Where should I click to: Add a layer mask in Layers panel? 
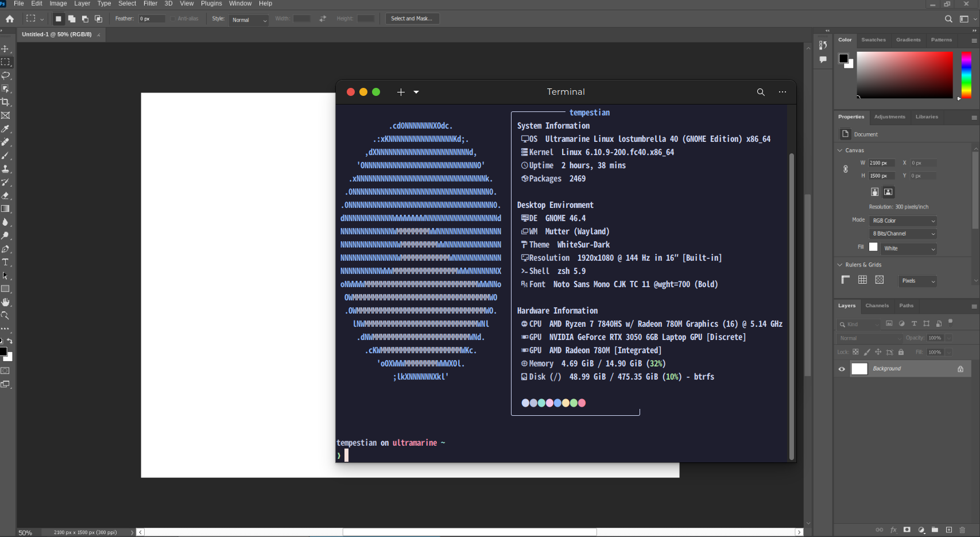(907, 530)
